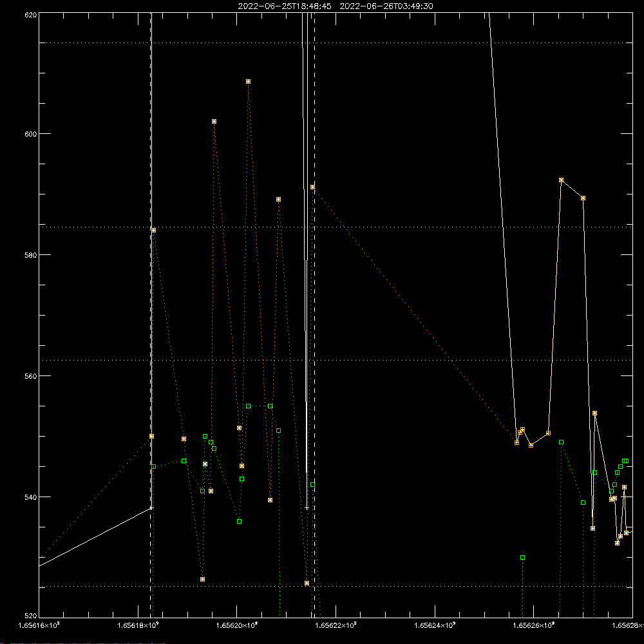Pick the white plus marker ending the rising white line
Viewport: 644px width, 644px height.
[x=151, y=509]
